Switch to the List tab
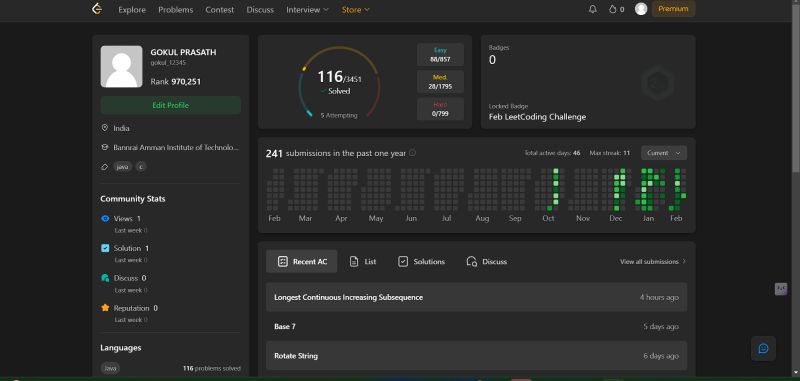Image resolution: width=800 pixels, height=381 pixels. 363,261
